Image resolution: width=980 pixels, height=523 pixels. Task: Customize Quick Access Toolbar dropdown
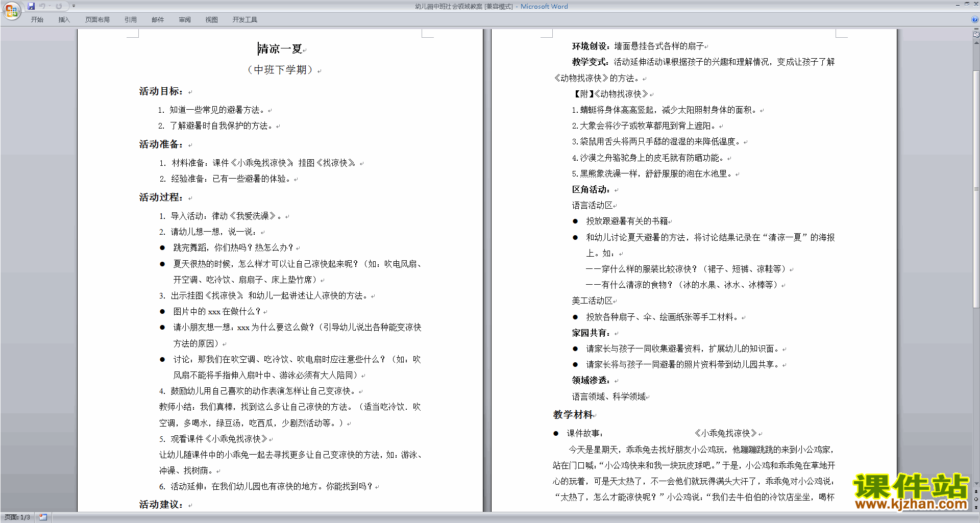(73, 6)
